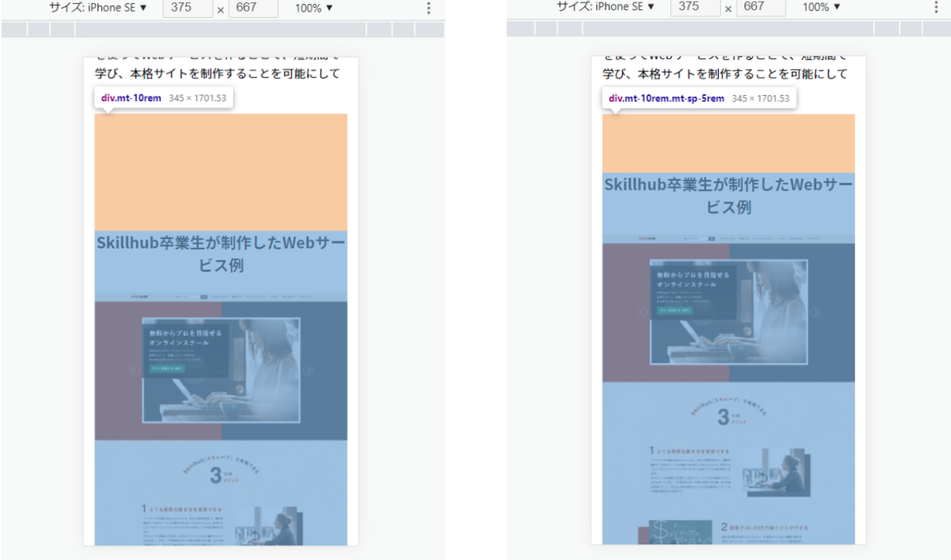
Task: Click the Skillhub logo in the right preview header
Action: (647, 238)
